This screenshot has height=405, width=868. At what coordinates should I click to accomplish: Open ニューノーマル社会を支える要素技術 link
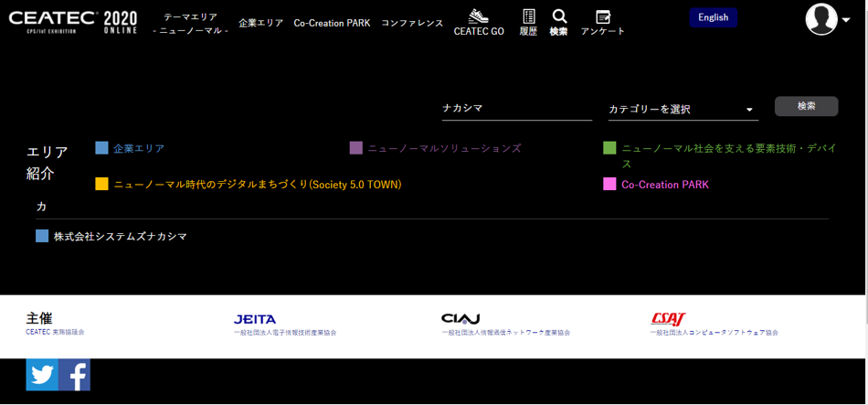click(x=728, y=156)
